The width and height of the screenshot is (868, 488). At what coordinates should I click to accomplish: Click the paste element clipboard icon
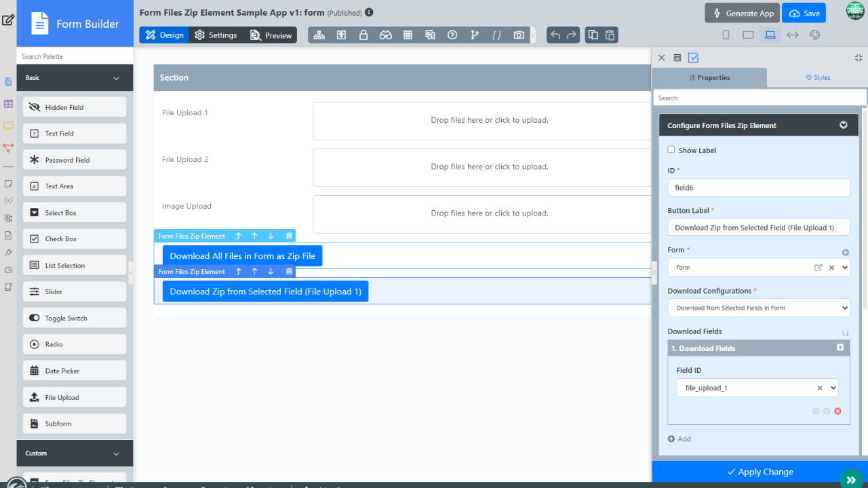610,35
